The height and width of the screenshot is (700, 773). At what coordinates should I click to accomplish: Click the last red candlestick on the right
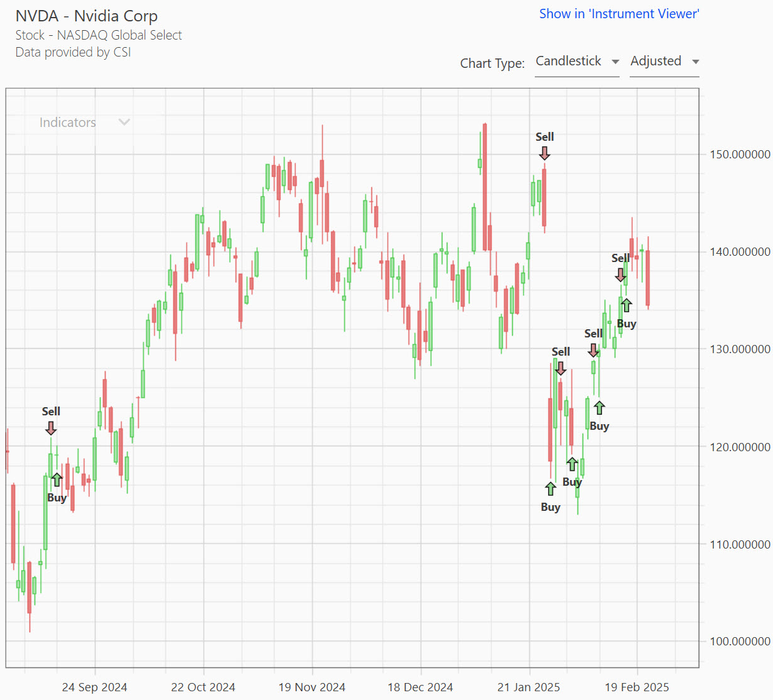(x=647, y=278)
